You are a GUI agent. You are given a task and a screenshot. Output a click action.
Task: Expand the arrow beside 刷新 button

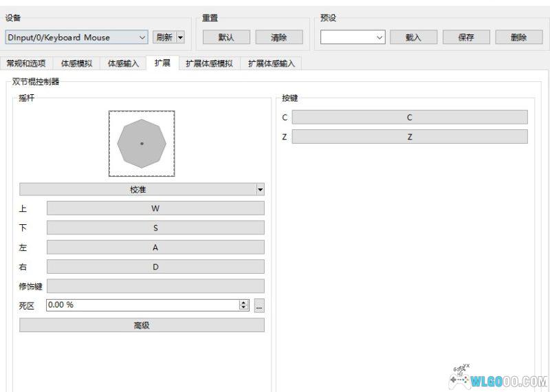pos(180,37)
